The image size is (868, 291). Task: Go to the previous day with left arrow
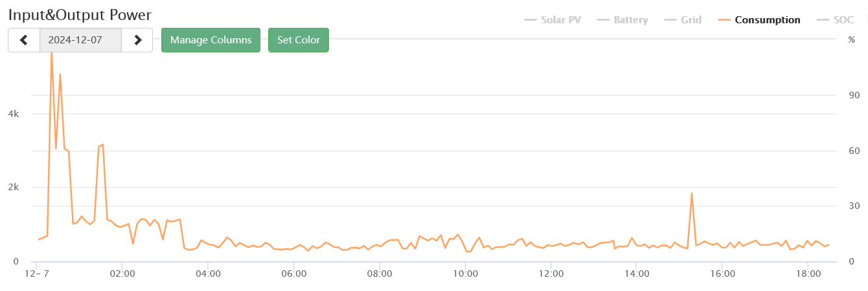pos(24,40)
